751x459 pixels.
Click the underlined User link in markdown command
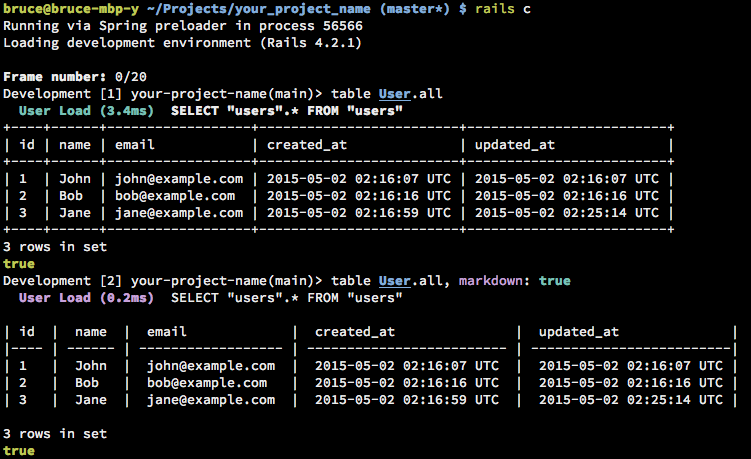[x=394, y=281]
